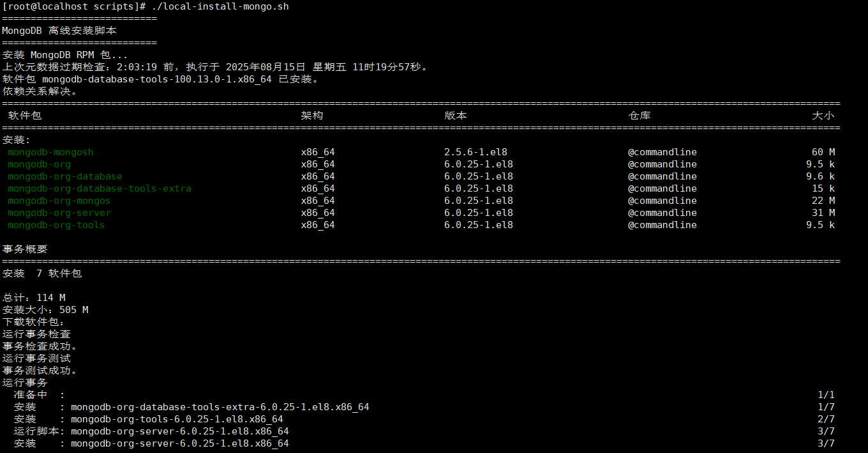Click the "9.6 k" size value
868x453 pixels.
pos(821,176)
